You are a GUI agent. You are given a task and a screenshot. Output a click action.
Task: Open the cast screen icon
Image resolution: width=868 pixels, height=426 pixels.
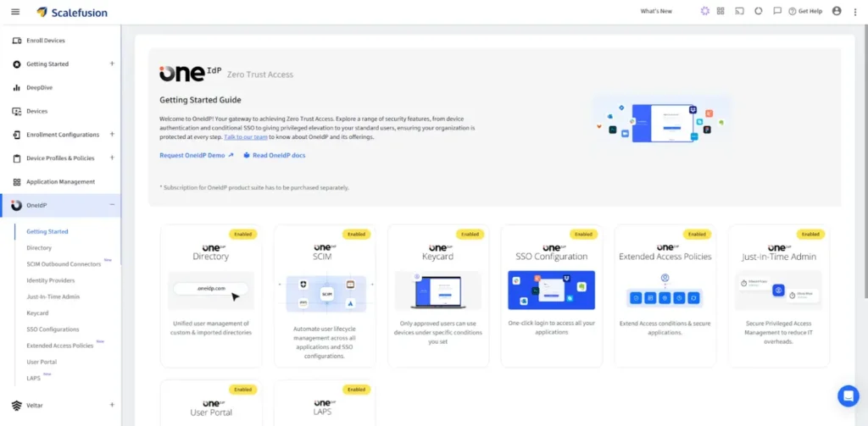pos(739,11)
